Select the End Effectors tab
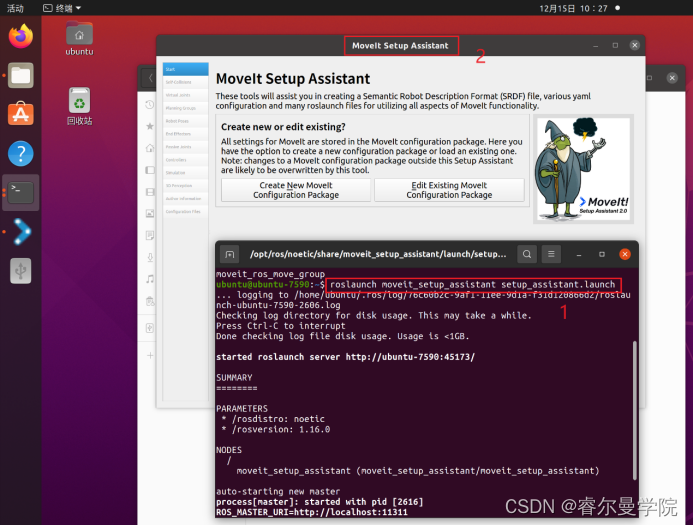 pos(186,134)
